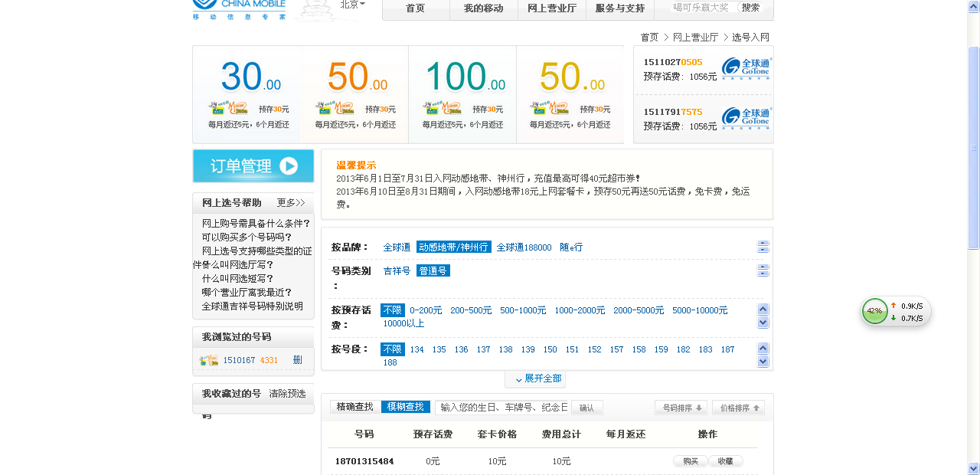Filter prepaid fee 10000以上
Viewport: 980px width, 475px height.
point(403,323)
